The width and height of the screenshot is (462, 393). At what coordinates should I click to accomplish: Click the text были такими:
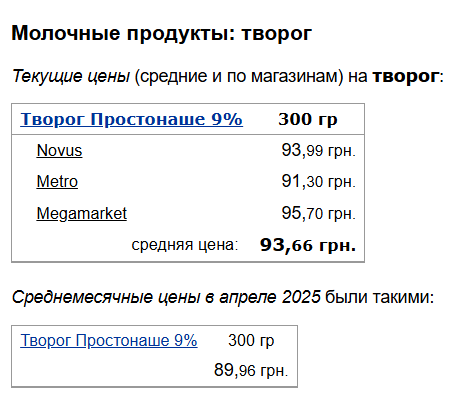pyautogui.click(x=380, y=297)
